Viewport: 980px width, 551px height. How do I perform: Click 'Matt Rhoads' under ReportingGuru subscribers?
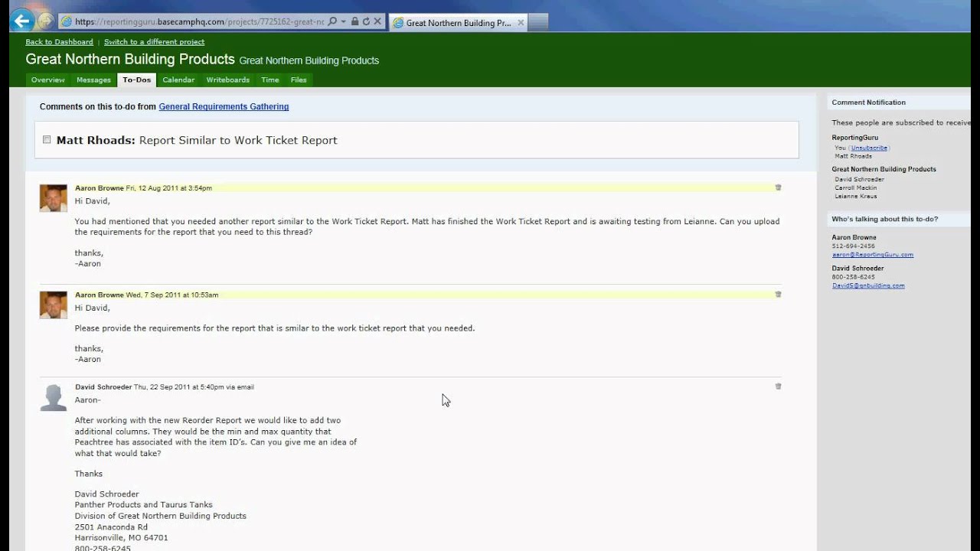pos(853,157)
